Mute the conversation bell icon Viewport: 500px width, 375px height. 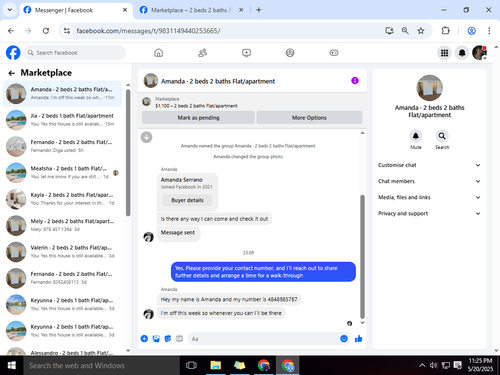[416, 136]
